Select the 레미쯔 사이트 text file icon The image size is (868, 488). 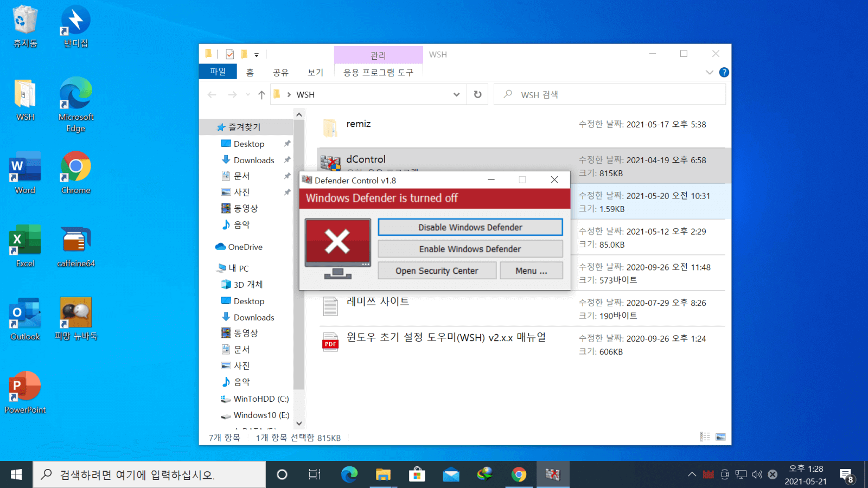(330, 306)
